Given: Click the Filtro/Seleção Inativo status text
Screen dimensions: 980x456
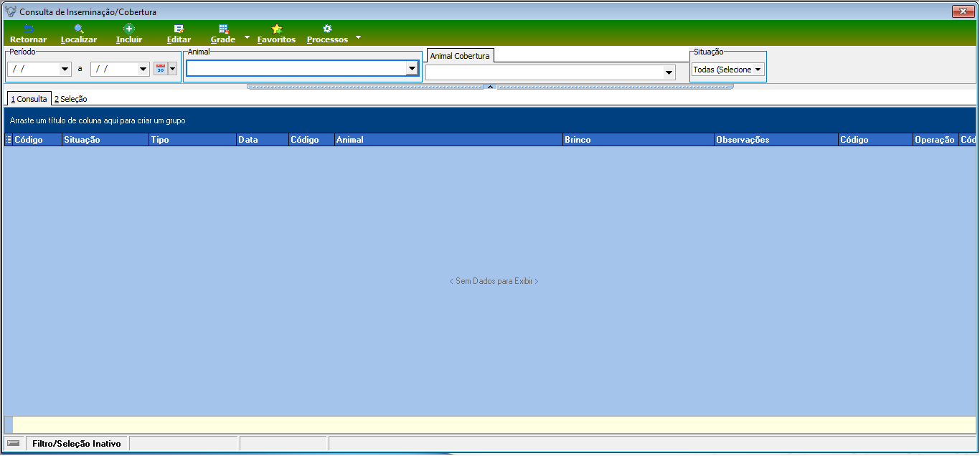Looking at the screenshot, I should click(x=77, y=444).
